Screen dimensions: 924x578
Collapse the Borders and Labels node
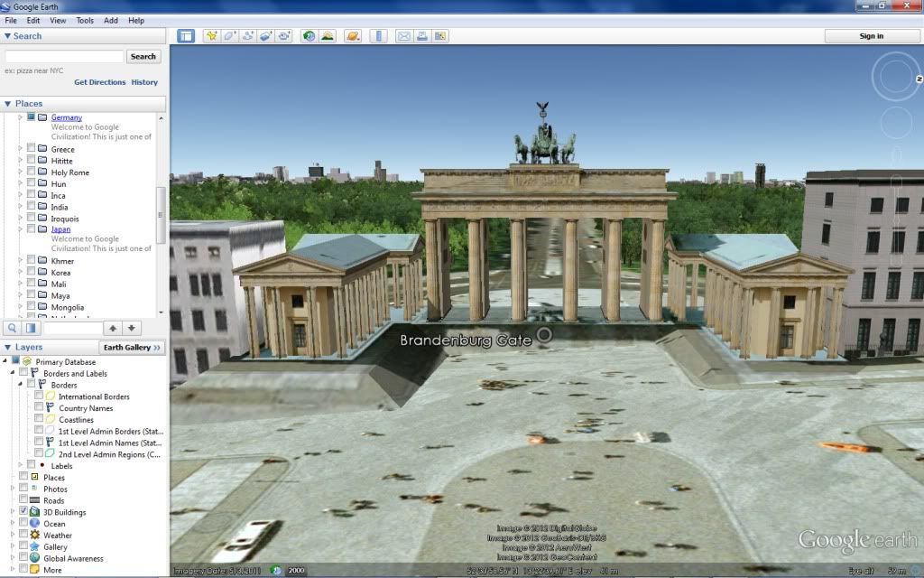point(13,373)
